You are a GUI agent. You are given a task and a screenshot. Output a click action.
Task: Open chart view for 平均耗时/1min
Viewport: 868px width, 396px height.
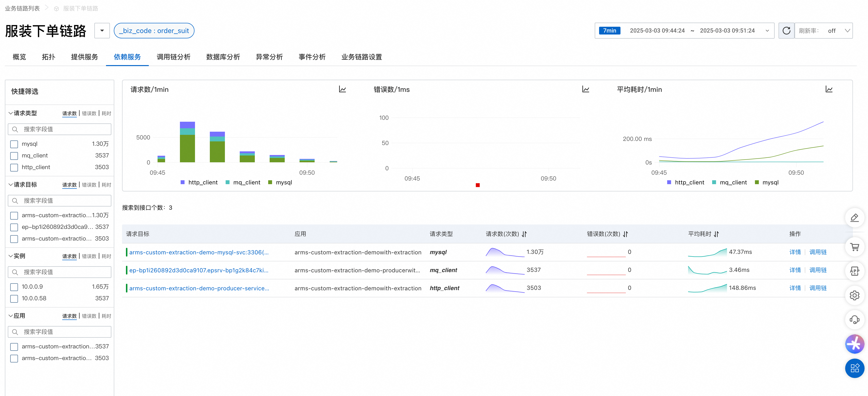(829, 89)
